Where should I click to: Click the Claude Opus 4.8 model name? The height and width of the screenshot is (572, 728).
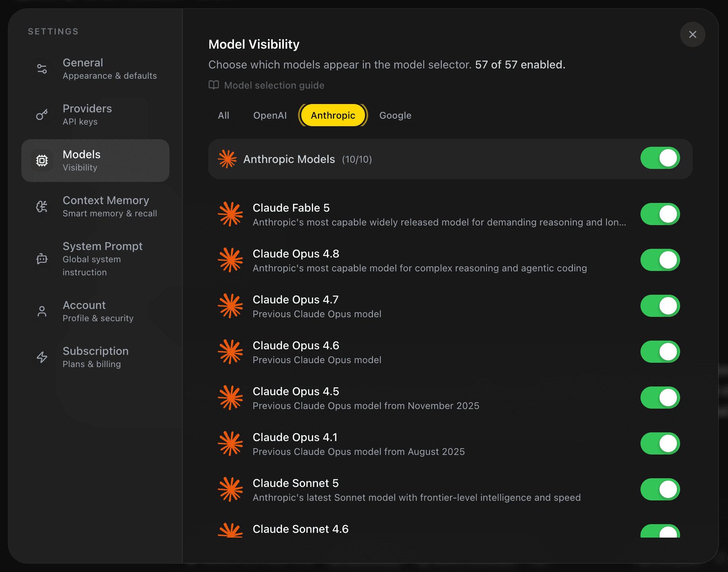(296, 254)
